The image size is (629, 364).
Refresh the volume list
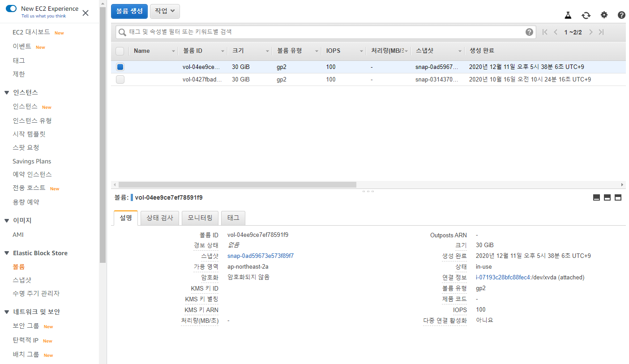(586, 15)
